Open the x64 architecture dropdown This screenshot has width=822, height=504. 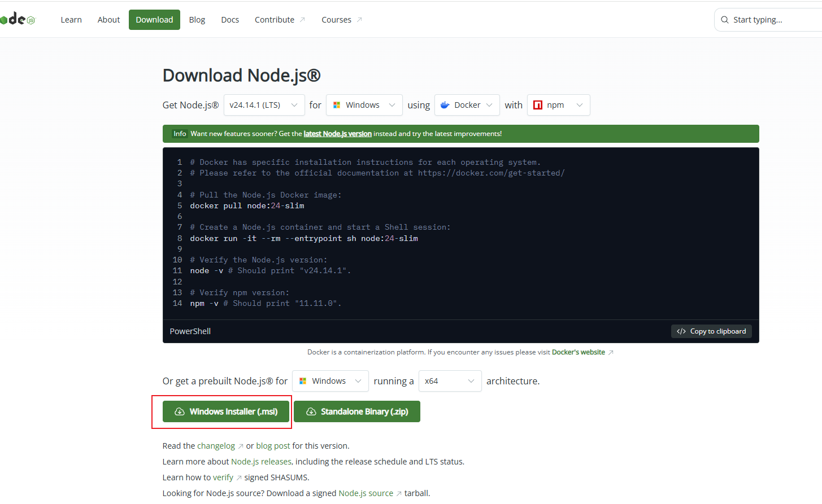tap(450, 381)
